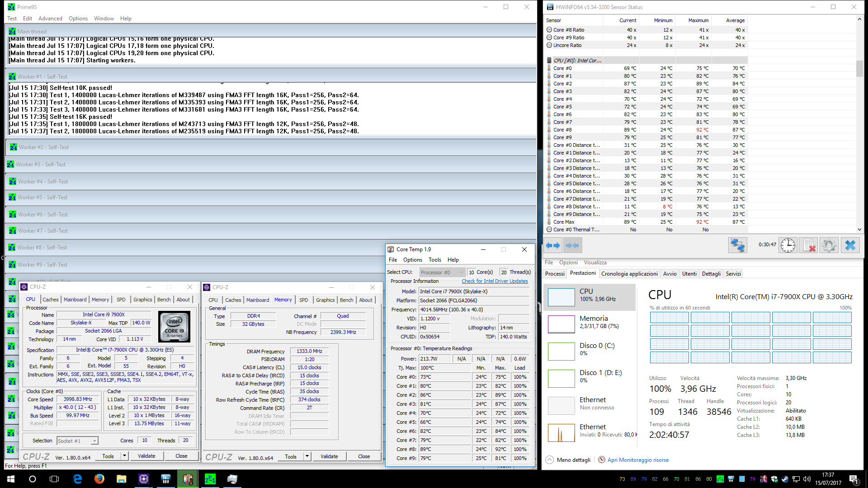Open Cortana search circle in taskbar
Screen dimensions: 868x488
(x=33, y=479)
